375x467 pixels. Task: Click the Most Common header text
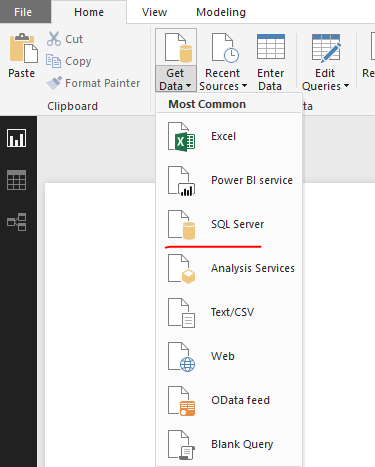point(207,104)
